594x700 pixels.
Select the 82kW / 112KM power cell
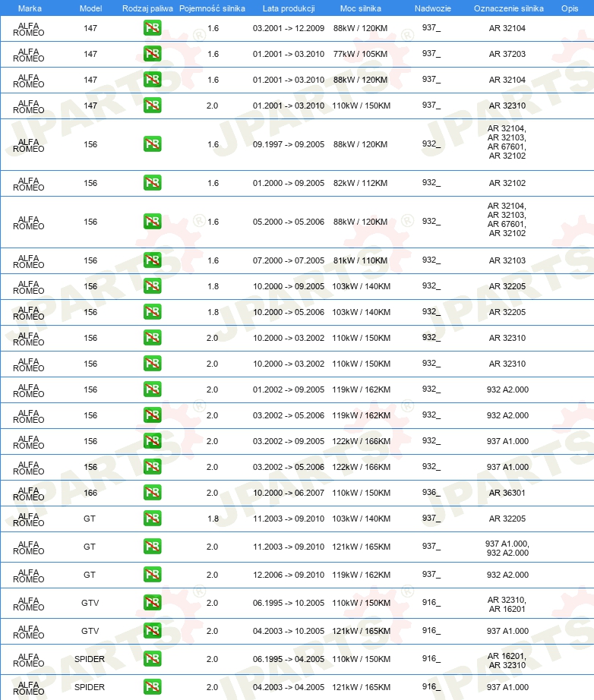click(x=360, y=183)
